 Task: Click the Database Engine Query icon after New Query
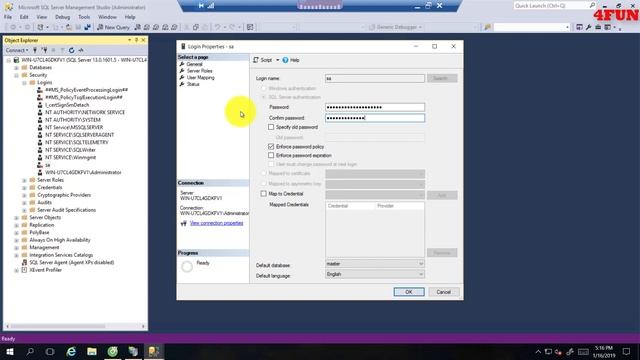(138, 27)
